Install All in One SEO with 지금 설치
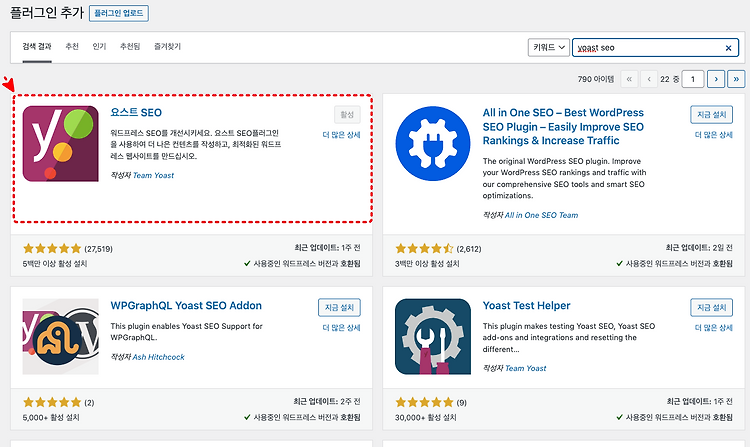The height and width of the screenshot is (447, 750). pyautogui.click(x=711, y=115)
